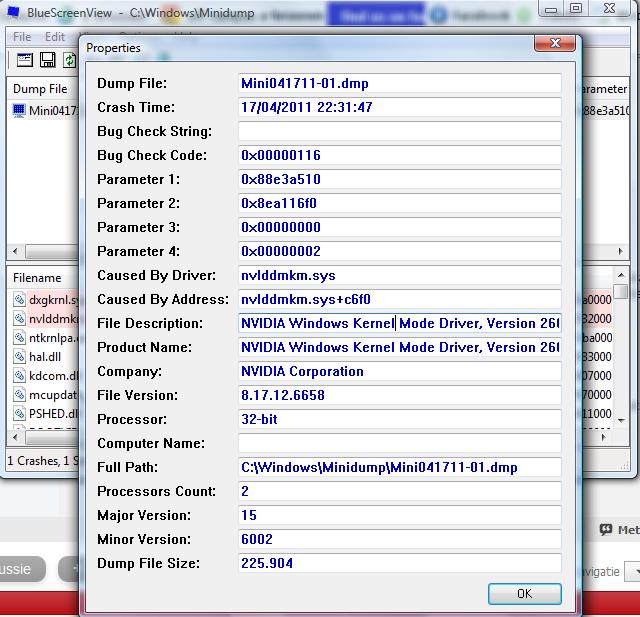
Task: Click the Company field NVIDIA Corporation
Action: (400, 371)
